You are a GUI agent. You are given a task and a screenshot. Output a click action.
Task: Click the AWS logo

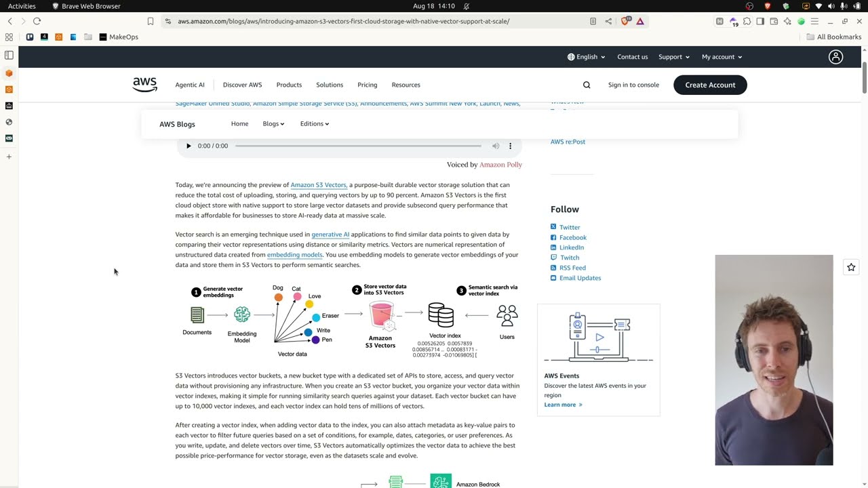pos(144,85)
